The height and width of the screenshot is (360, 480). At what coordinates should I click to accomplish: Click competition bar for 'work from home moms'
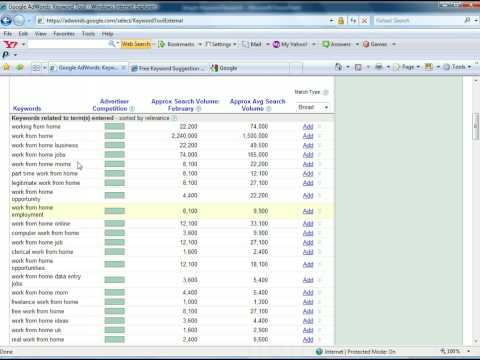point(114,164)
